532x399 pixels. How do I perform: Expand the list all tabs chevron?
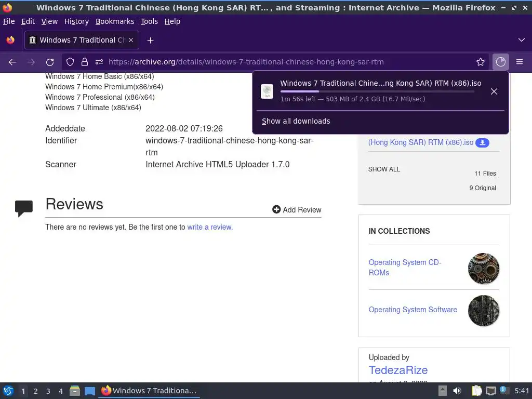[522, 40]
